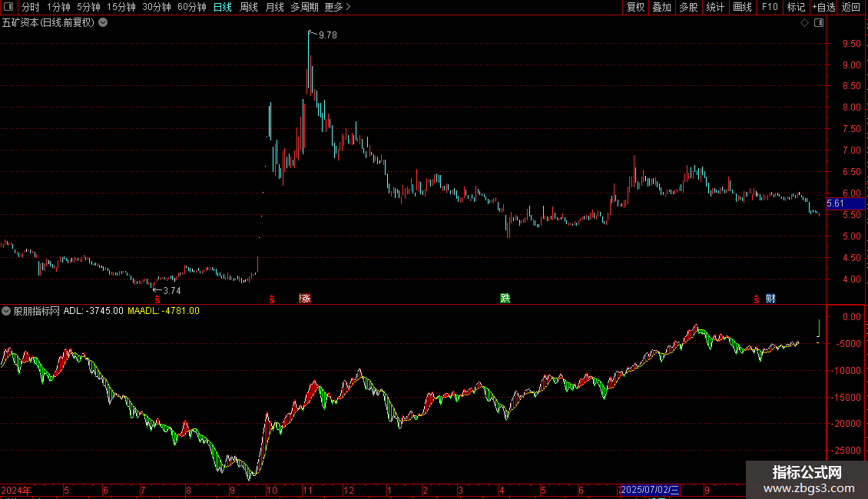Image resolution: width=868 pixels, height=499 pixels.
Task: Open dropdown beside 股朋指标网 indicator name
Action: click(x=6, y=311)
